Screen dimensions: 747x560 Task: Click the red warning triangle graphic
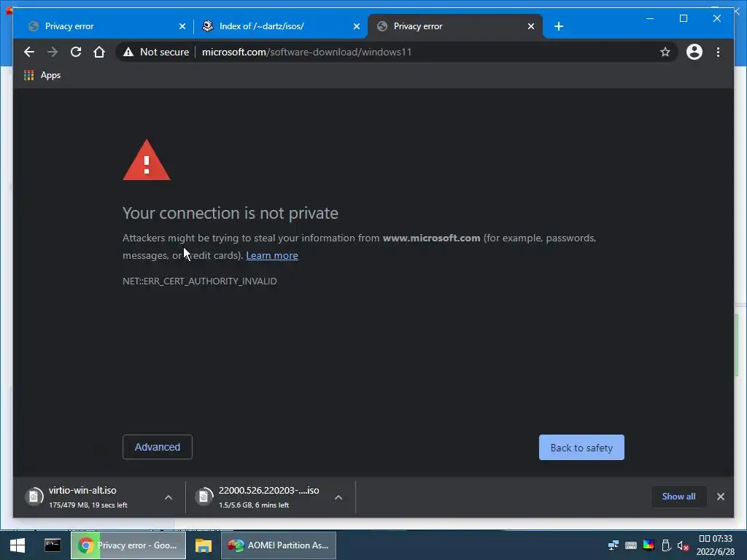146,160
